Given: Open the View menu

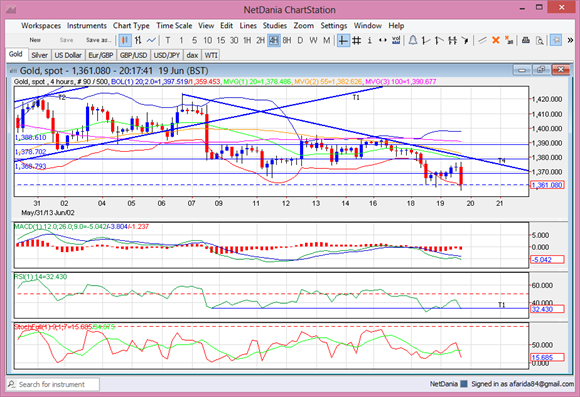Looking at the screenshot, I should [206, 26].
